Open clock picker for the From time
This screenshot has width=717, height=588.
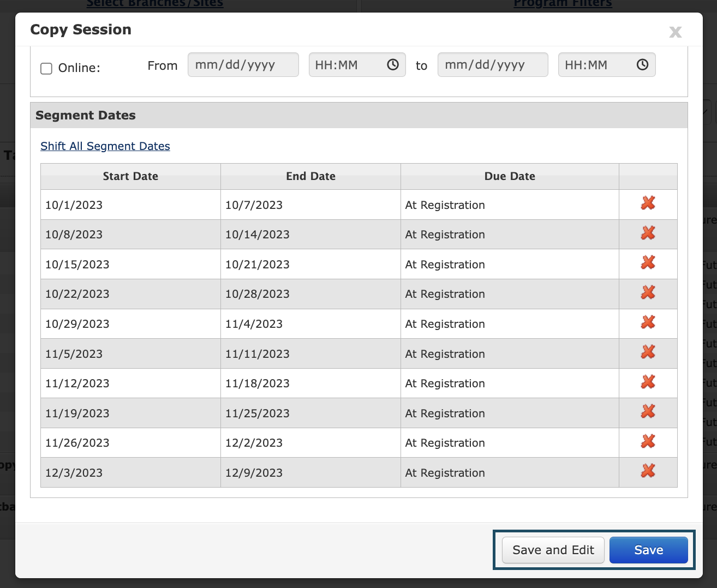tap(392, 64)
